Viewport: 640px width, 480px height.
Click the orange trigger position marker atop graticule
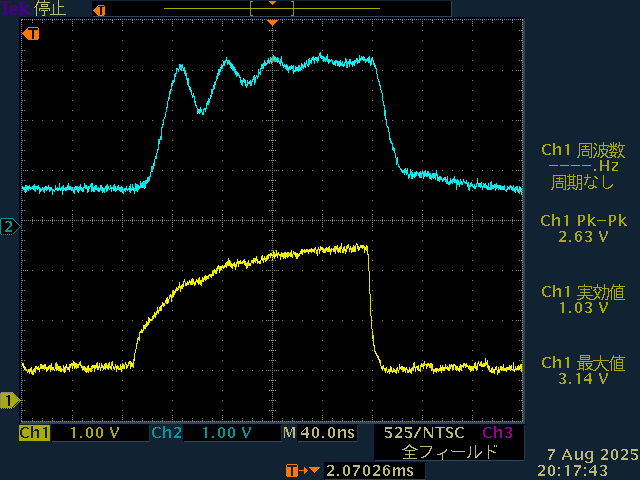[x=272, y=23]
